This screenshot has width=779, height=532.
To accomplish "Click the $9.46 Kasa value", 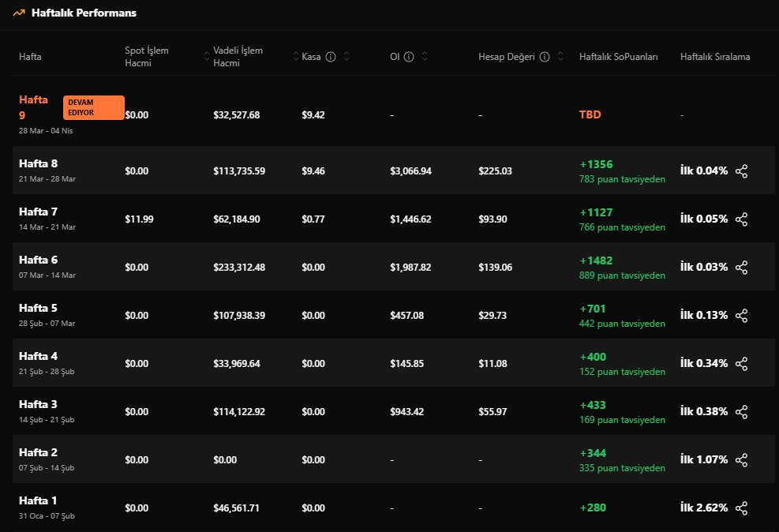I will point(313,171).
